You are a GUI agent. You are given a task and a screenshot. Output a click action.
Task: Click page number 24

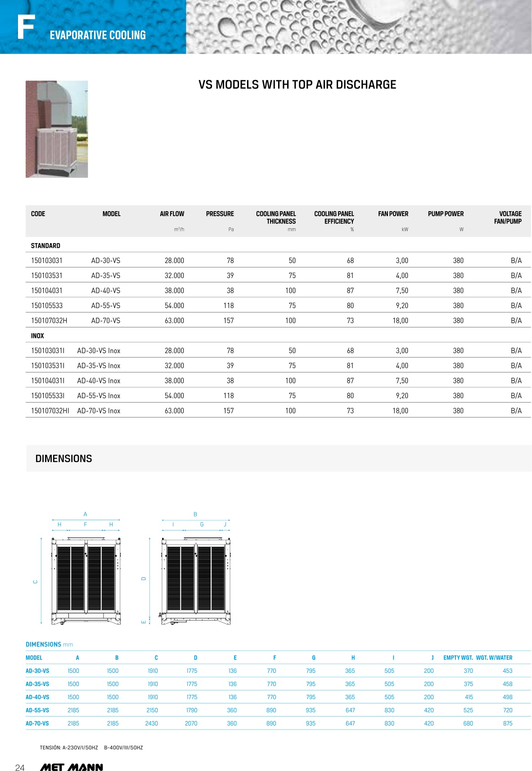pyautogui.click(x=20, y=768)
